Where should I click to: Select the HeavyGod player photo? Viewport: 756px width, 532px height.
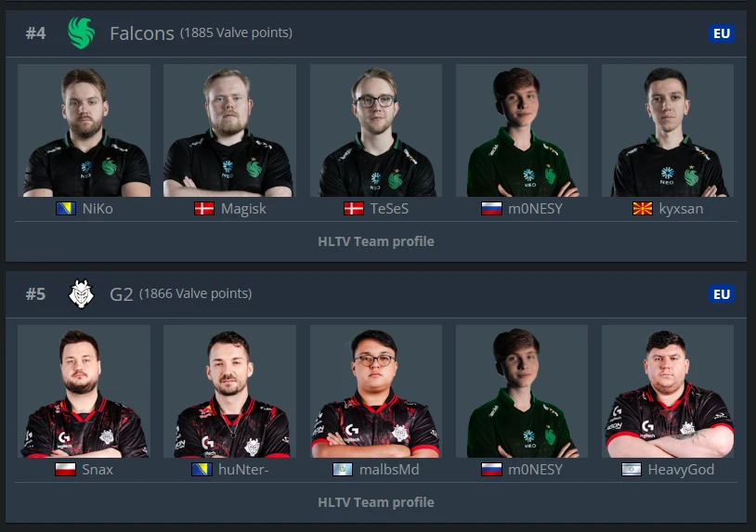(x=668, y=391)
